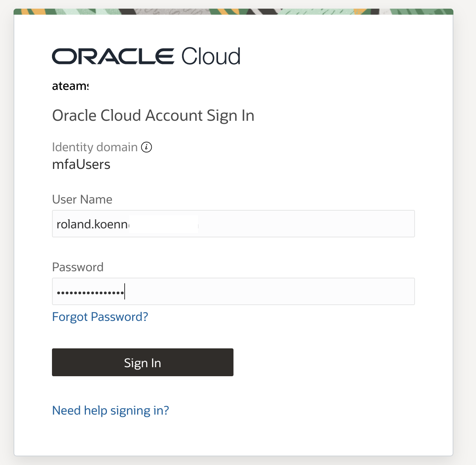Click the Identity domain info icon

click(x=146, y=147)
